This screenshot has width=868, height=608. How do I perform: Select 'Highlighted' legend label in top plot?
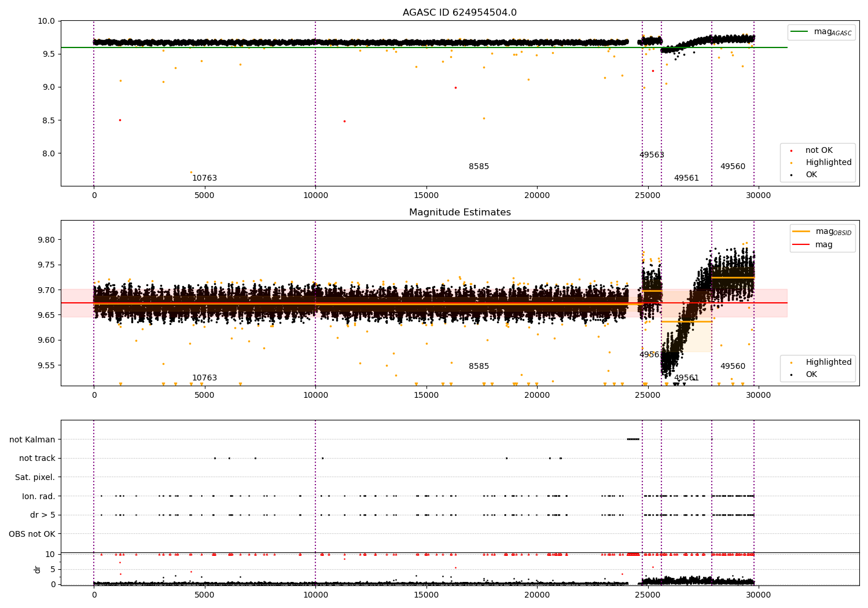[x=829, y=163]
